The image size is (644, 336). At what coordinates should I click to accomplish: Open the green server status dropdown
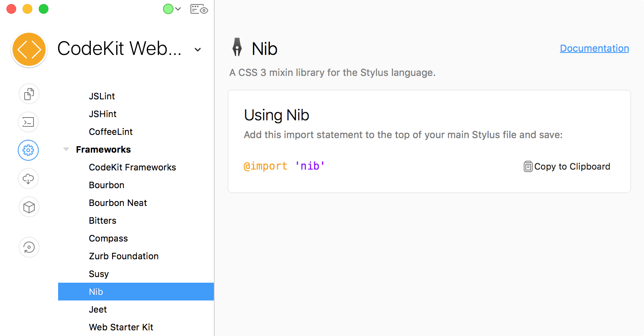[172, 9]
